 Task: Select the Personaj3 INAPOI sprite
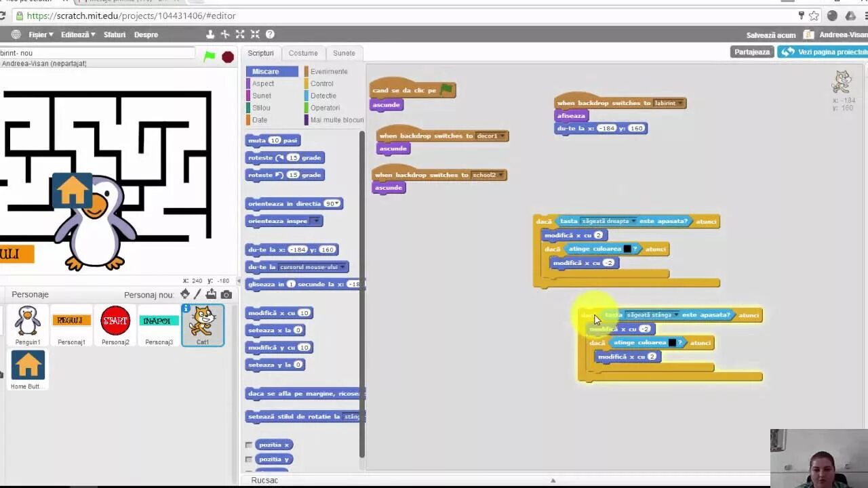(x=159, y=325)
